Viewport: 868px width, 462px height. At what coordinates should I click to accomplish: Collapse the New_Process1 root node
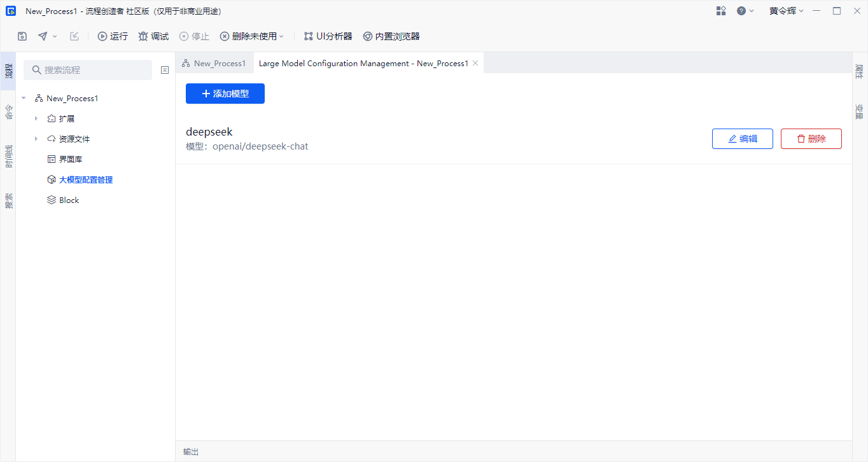(x=24, y=99)
